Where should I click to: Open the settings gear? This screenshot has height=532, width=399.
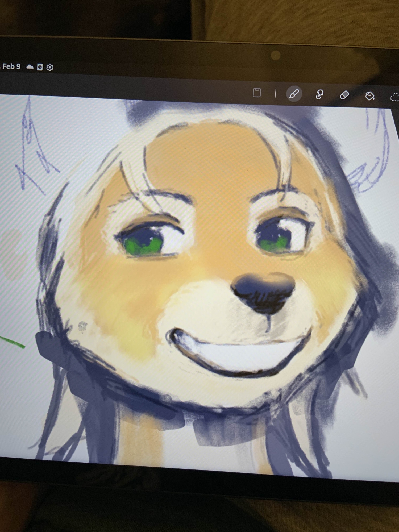(50, 68)
